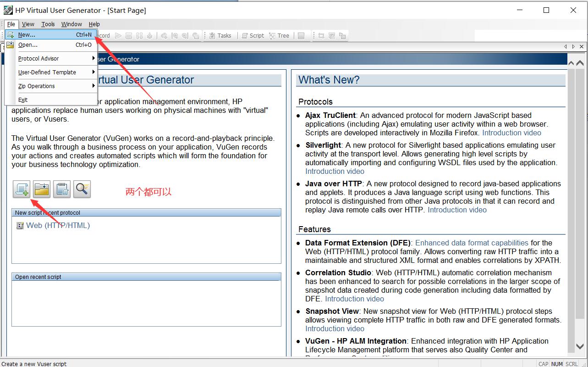Click the Open Existing Script folder icon

pyautogui.click(x=42, y=189)
